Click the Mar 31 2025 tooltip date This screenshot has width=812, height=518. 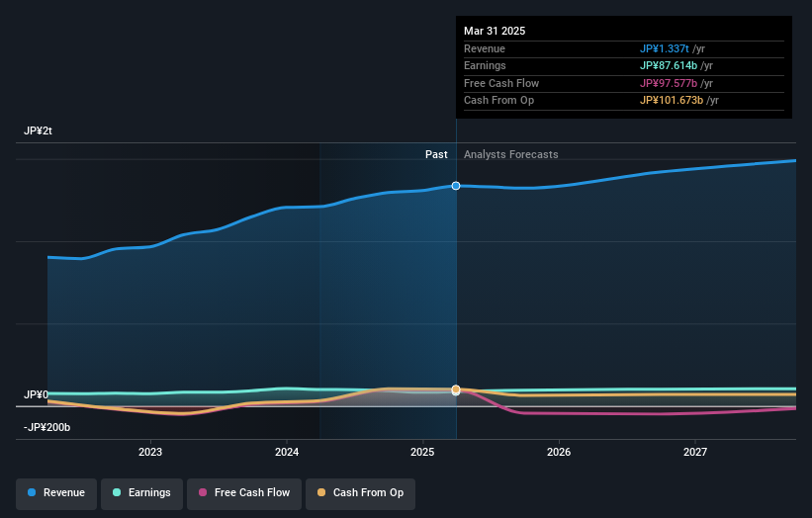tap(495, 31)
